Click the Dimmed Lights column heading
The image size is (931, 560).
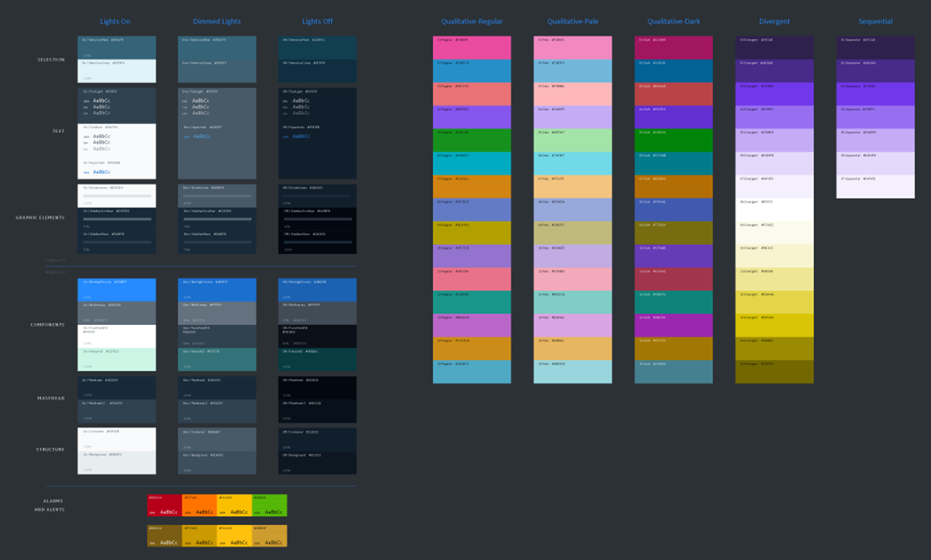point(216,22)
